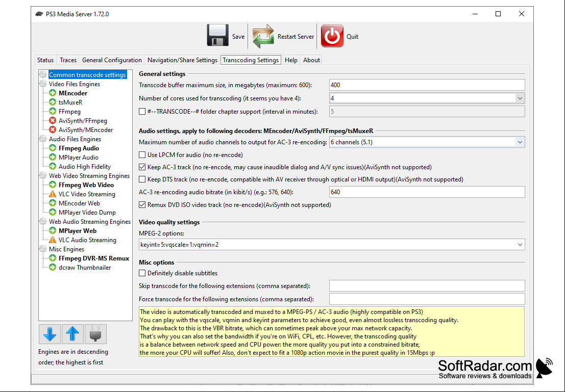
Task: Enable Keep DTS track checkbox
Action: pyautogui.click(x=142, y=179)
